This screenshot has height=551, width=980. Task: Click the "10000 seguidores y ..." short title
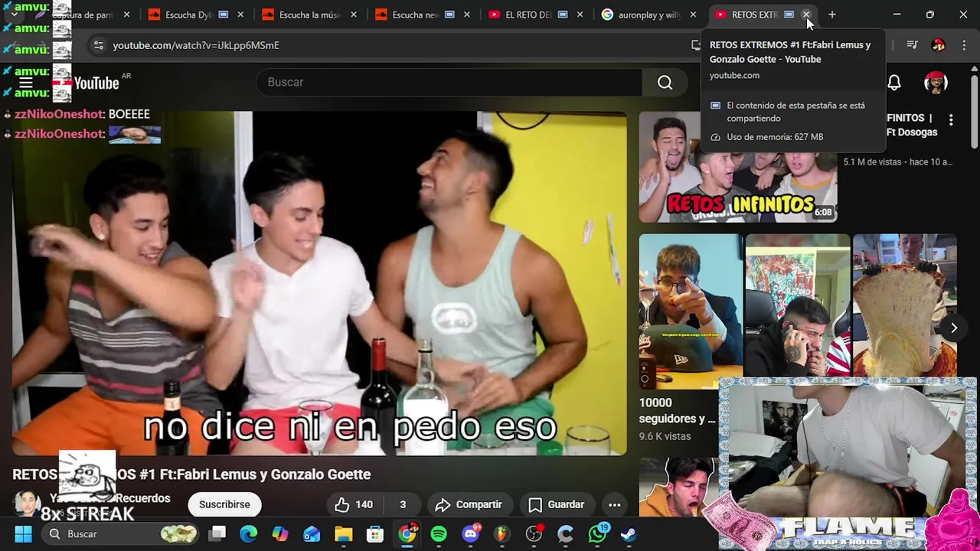(678, 410)
